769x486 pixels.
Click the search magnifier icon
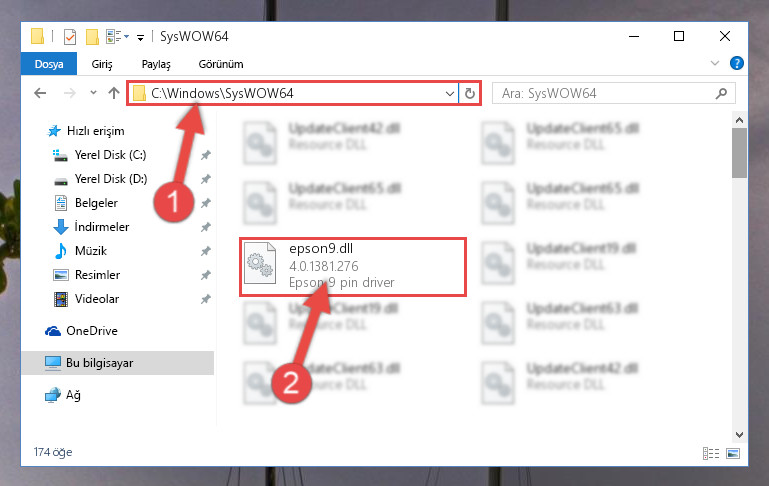click(x=721, y=93)
